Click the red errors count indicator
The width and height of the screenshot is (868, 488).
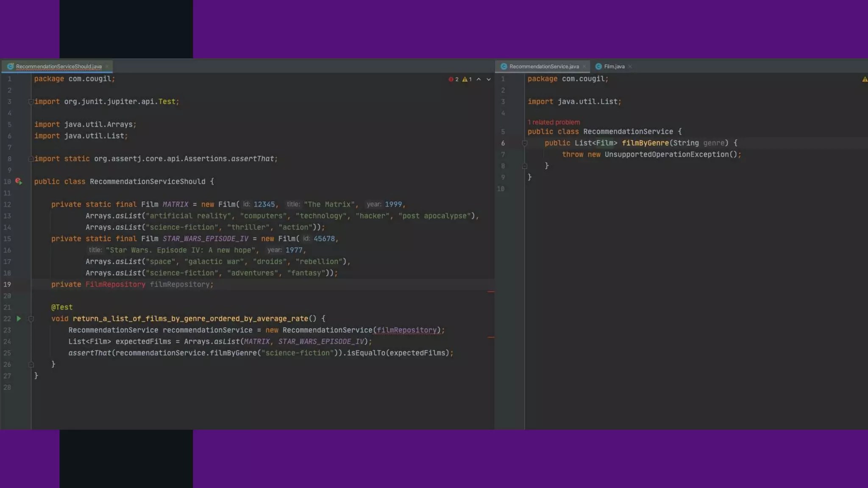tap(453, 79)
